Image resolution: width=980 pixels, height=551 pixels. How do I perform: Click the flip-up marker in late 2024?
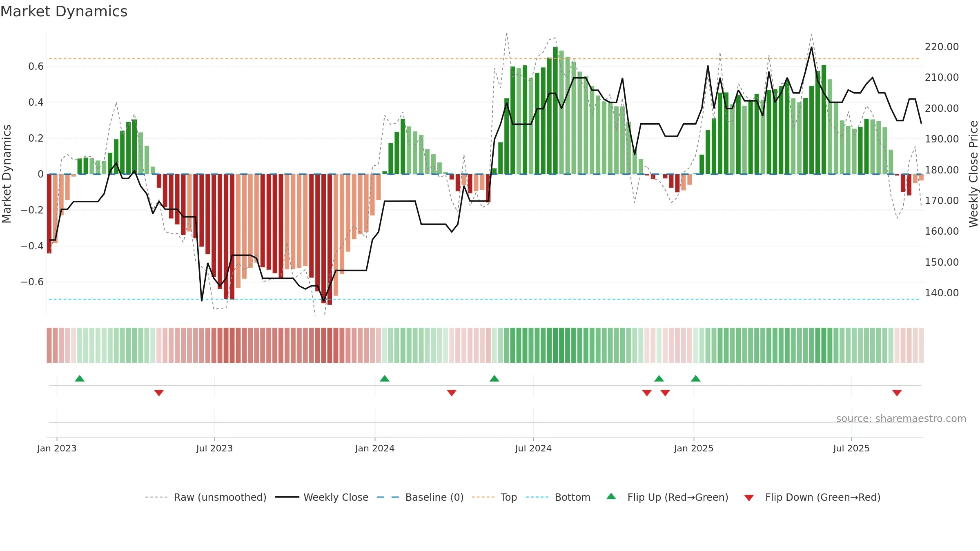point(659,378)
